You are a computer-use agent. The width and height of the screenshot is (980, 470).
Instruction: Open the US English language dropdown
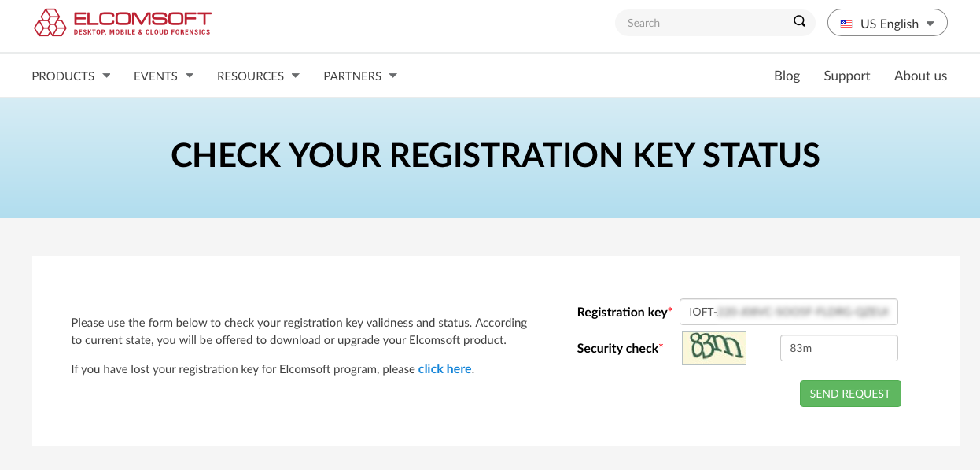887,23
